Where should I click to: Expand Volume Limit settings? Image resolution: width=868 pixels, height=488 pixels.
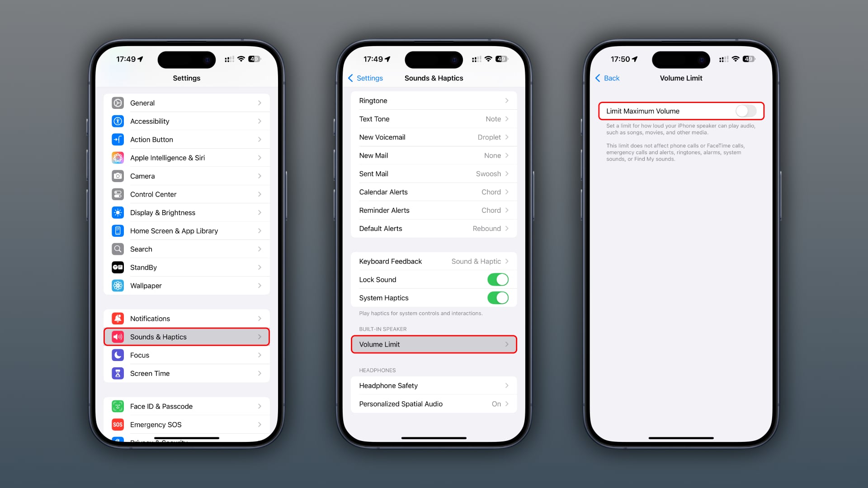tap(434, 344)
